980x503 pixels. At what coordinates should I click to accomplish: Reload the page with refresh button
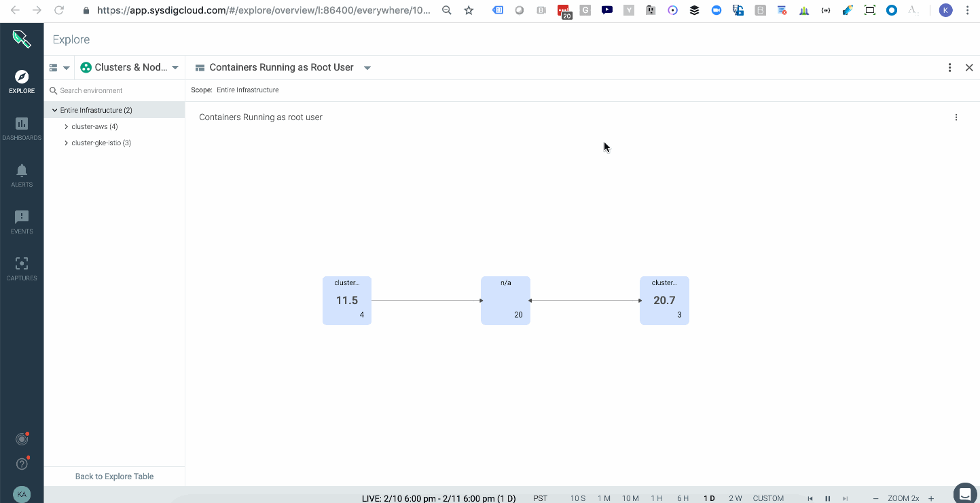click(x=59, y=10)
